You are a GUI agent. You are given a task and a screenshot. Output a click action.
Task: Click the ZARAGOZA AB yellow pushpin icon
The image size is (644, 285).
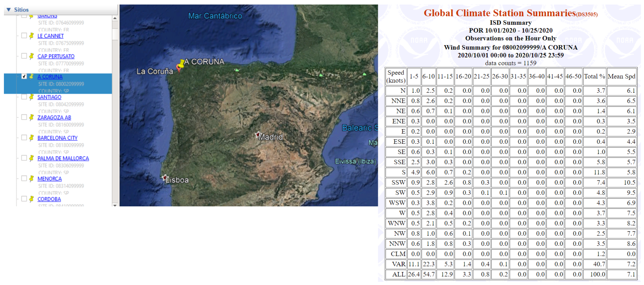[x=31, y=117]
